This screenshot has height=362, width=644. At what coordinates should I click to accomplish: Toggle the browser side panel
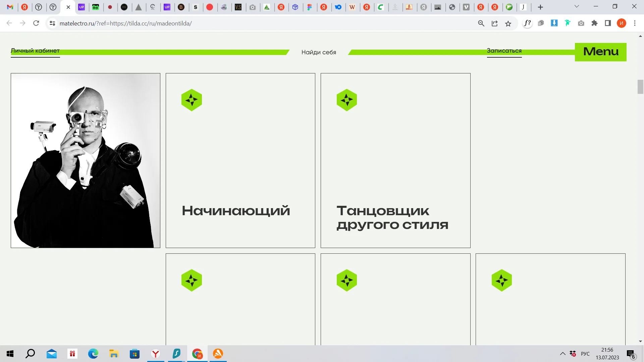click(x=608, y=23)
